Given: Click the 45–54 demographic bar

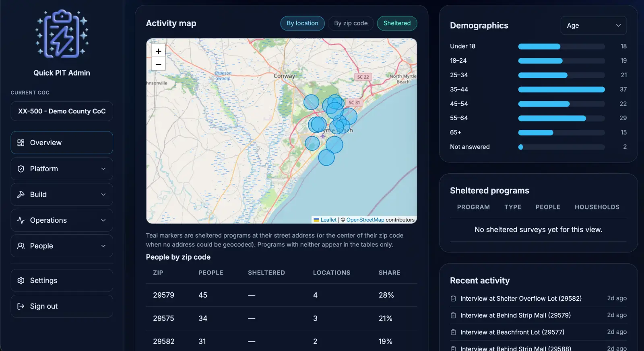Looking at the screenshot, I should (561, 104).
